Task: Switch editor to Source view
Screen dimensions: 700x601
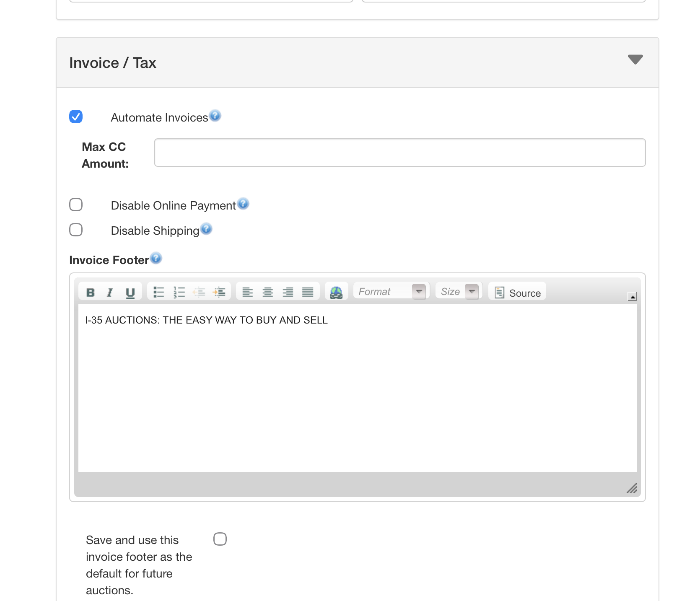Action: (x=518, y=293)
